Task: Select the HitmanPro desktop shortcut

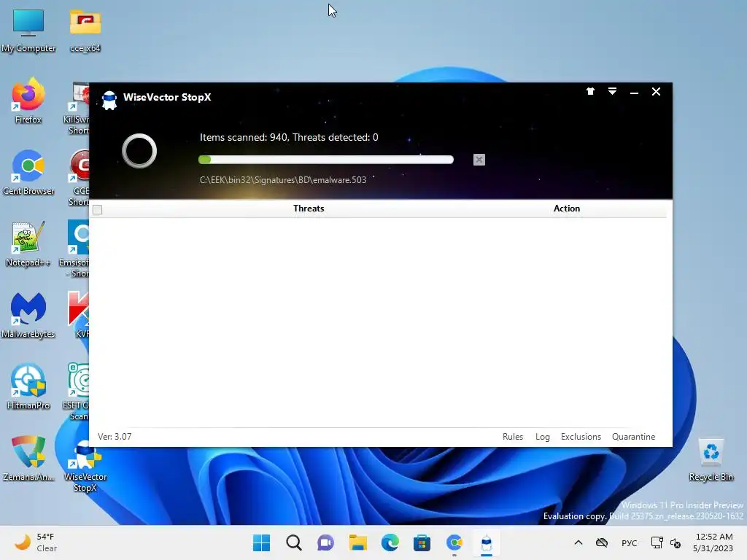Action: click(x=28, y=386)
